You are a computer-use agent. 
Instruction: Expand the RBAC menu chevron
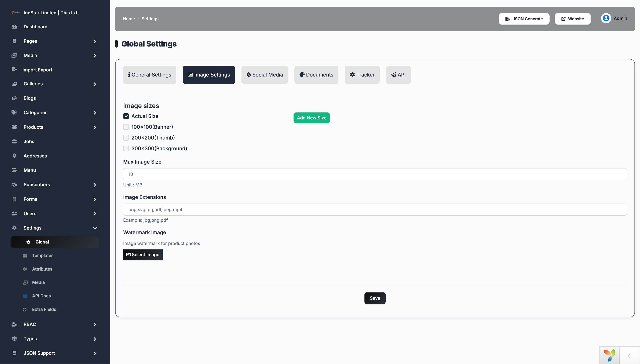click(95, 324)
